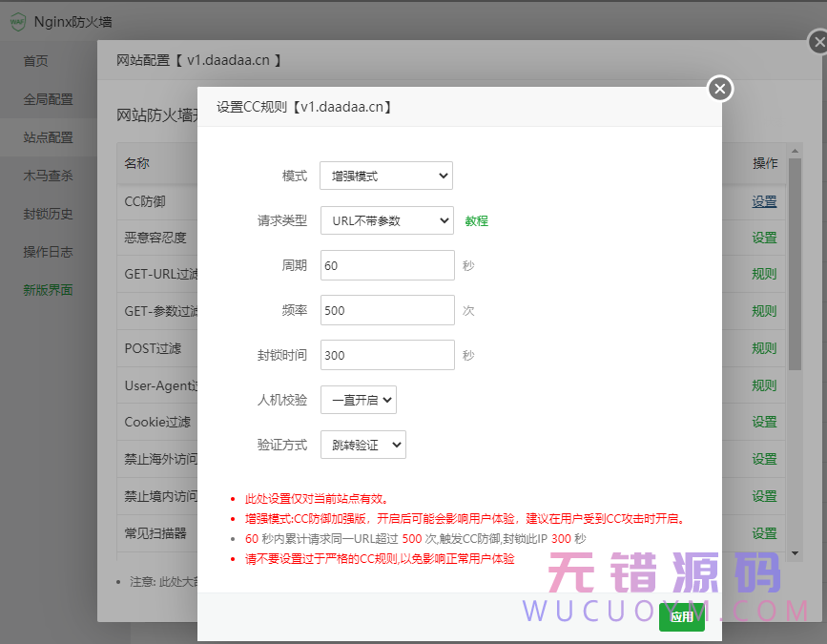Click the 封锁时间 input containing 300
Screen dimensions: 827x644
pos(385,355)
